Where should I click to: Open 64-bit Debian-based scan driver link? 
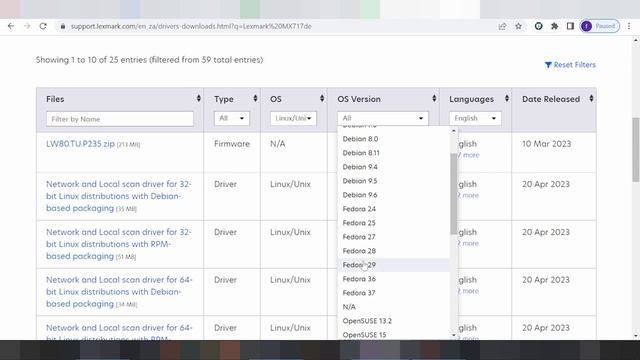pyautogui.click(x=119, y=291)
